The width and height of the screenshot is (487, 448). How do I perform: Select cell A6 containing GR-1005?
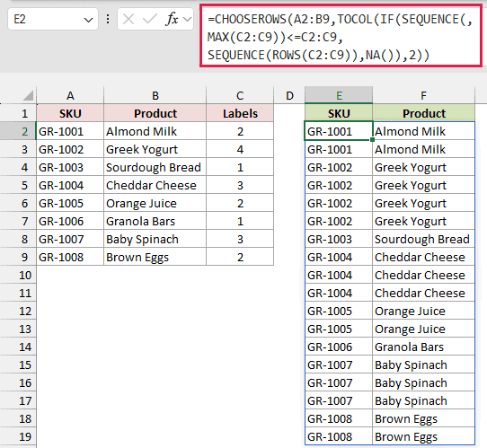click(70, 203)
